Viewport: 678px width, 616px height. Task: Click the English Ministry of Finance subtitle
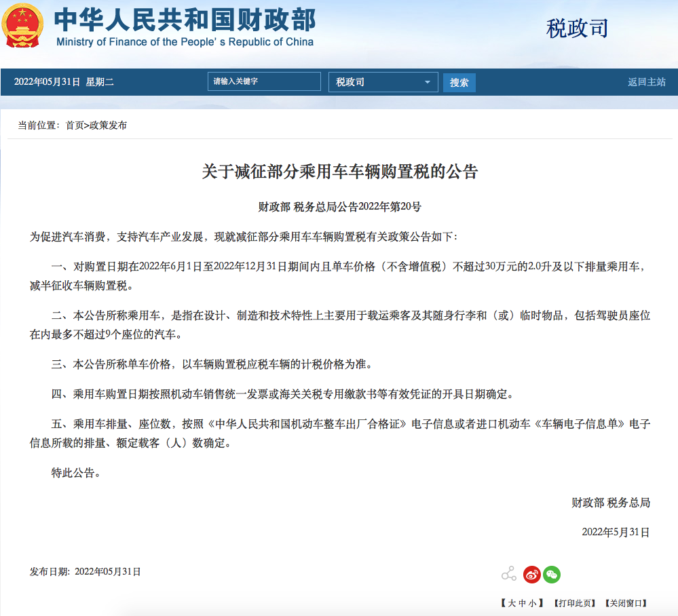(x=185, y=42)
